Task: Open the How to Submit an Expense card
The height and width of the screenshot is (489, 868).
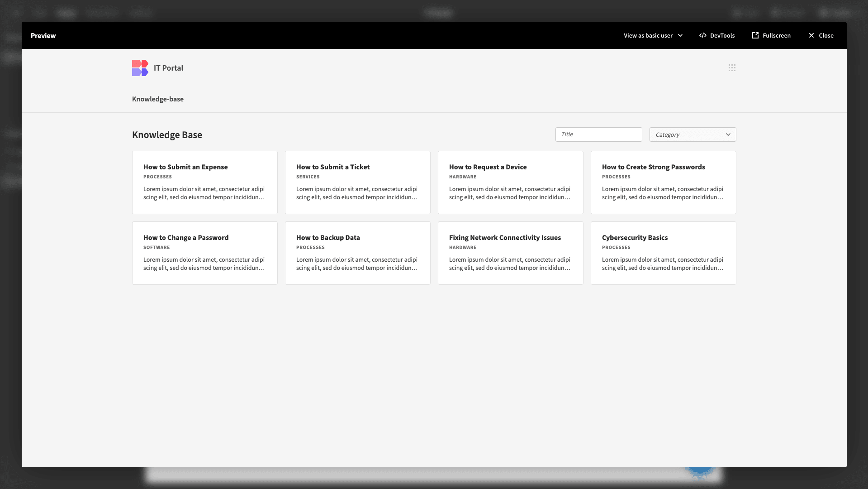Action: [x=205, y=182]
